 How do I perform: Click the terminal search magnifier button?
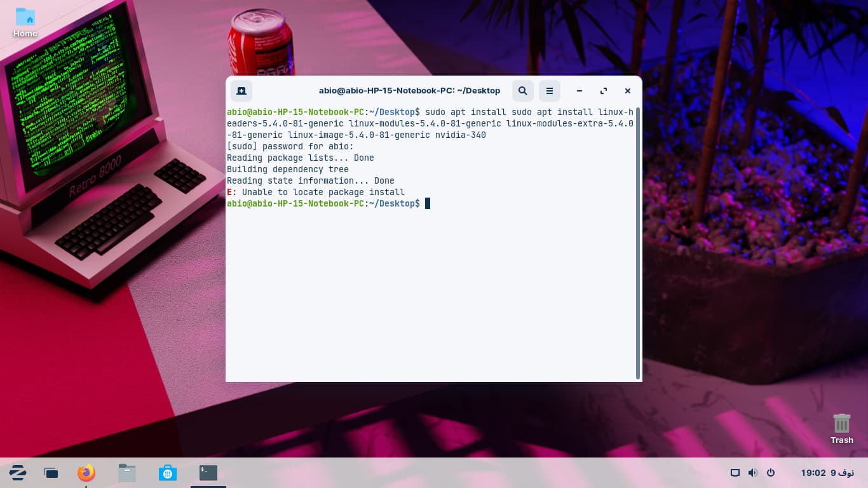pyautogui.click(x=522, y=91)
